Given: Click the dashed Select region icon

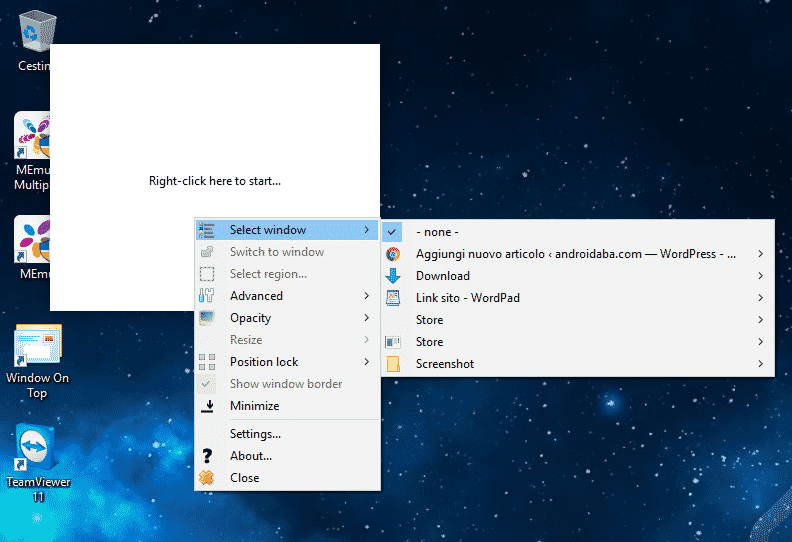Looking at the screenshot, I should point(207,274).
